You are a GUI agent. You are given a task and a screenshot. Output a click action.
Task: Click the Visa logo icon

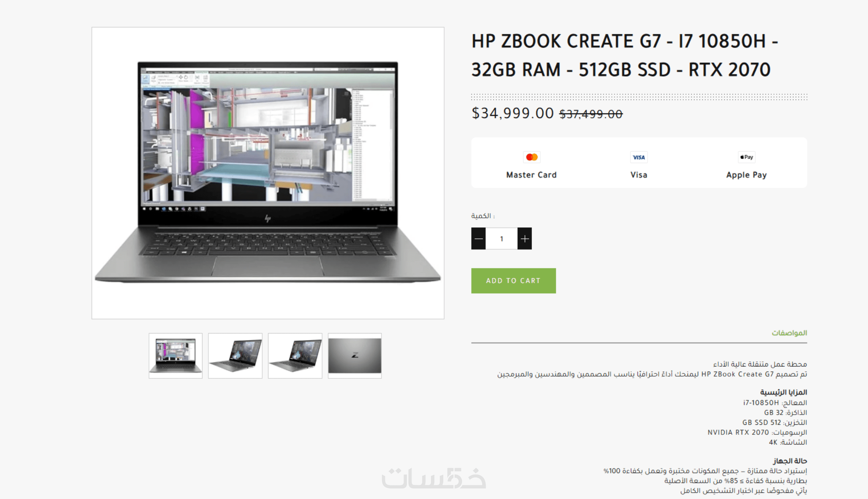(639, 157)
